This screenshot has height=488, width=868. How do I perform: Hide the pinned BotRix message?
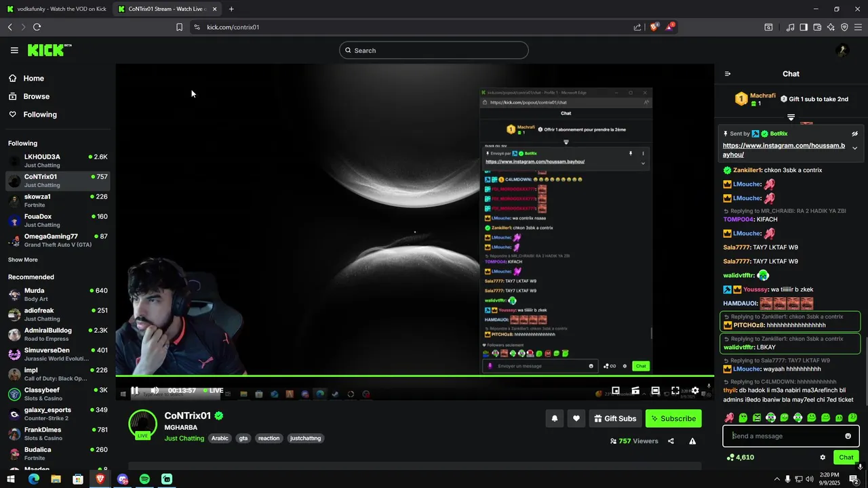[854, 134]
